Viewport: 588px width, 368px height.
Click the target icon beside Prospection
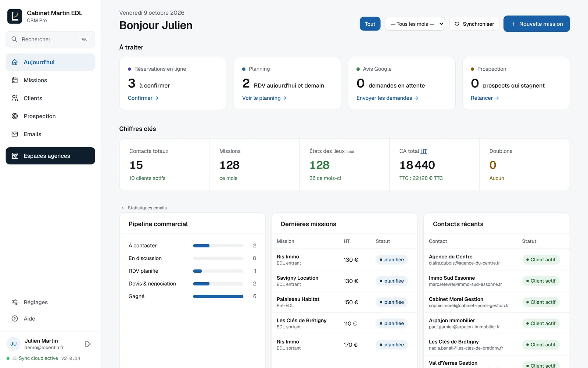15,116
